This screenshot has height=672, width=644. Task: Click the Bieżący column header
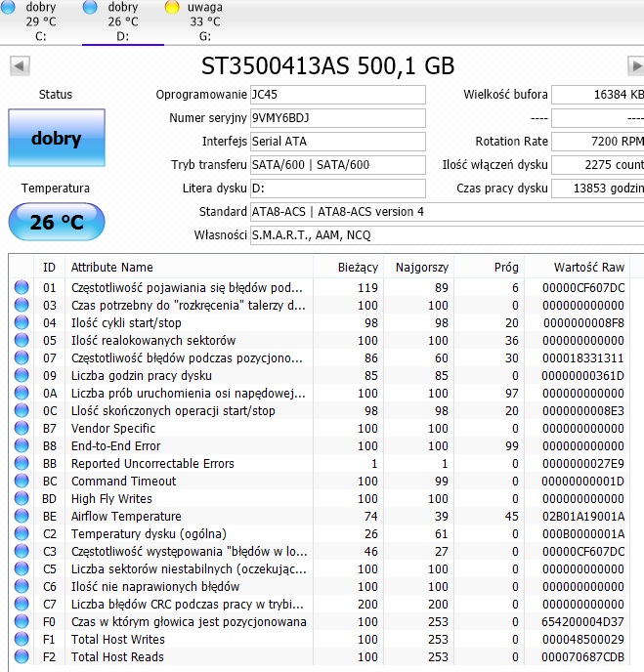pyautogui.click(x=349, y=268)
